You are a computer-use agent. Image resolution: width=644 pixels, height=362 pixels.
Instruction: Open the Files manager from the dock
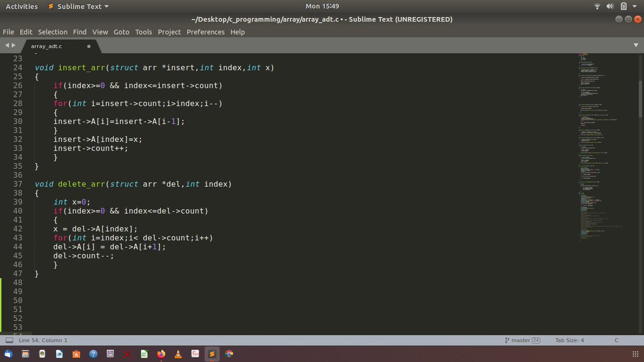[x=25, y=354]
